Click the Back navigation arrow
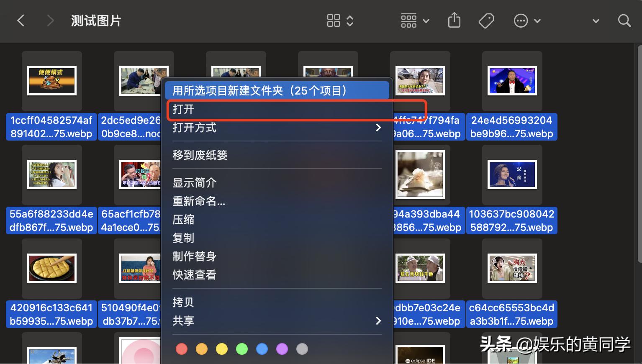Viewport: 642px width, 364px height. coord(21,20)
